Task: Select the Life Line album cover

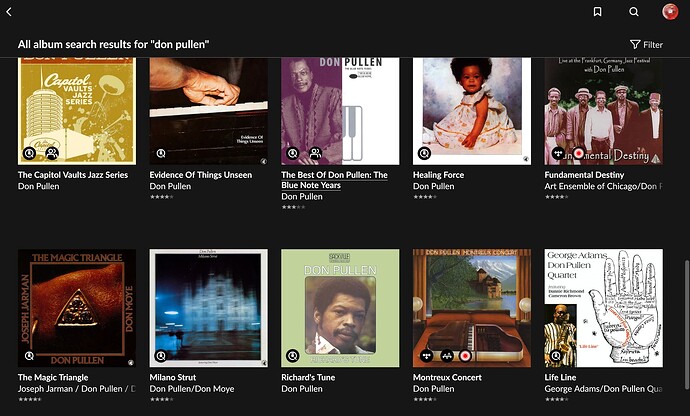Action: click(x=603, y=307)
